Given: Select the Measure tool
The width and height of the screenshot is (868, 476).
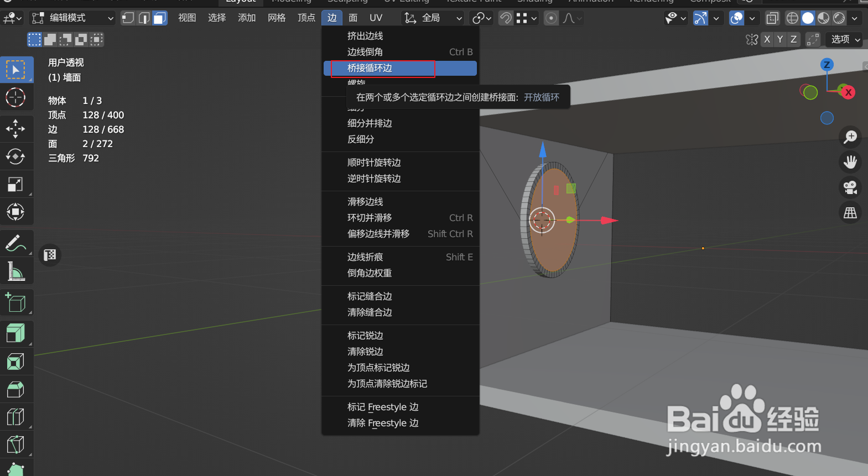Looking at the screenshot, I should 15,271.
